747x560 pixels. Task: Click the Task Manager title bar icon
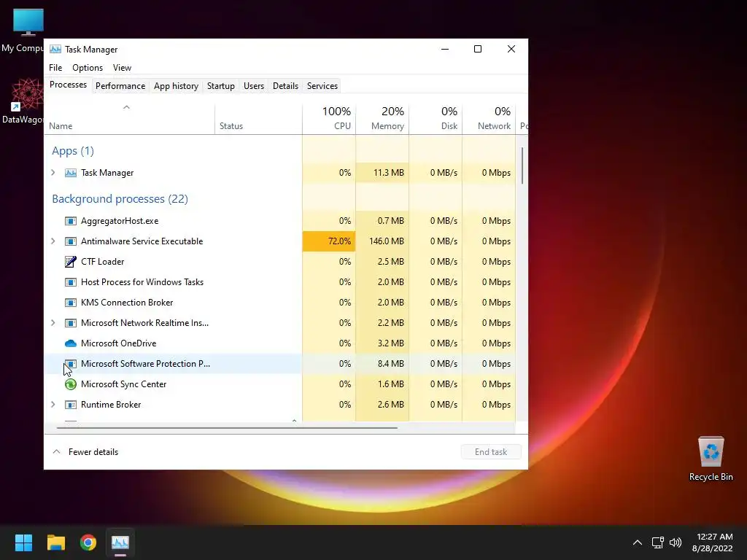click(55, 49)
